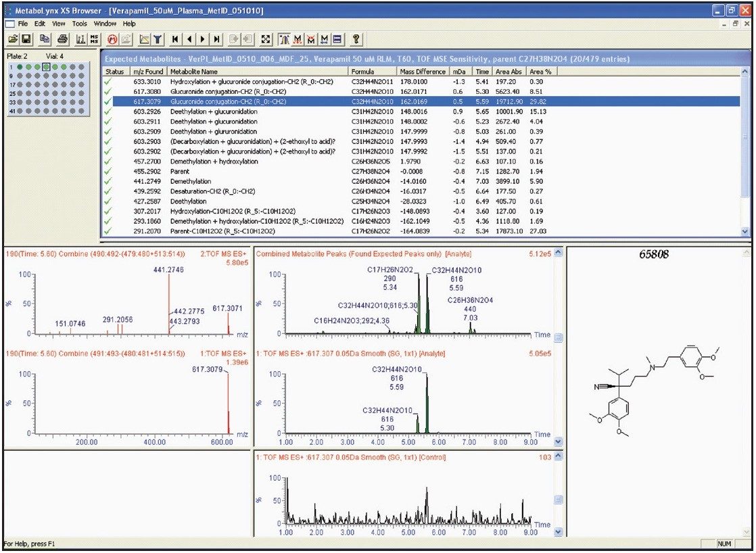Click down arrow beside the Control chromatogram
Image resolution: width=756 pixels, height=553 pixels.
[559, 532]
